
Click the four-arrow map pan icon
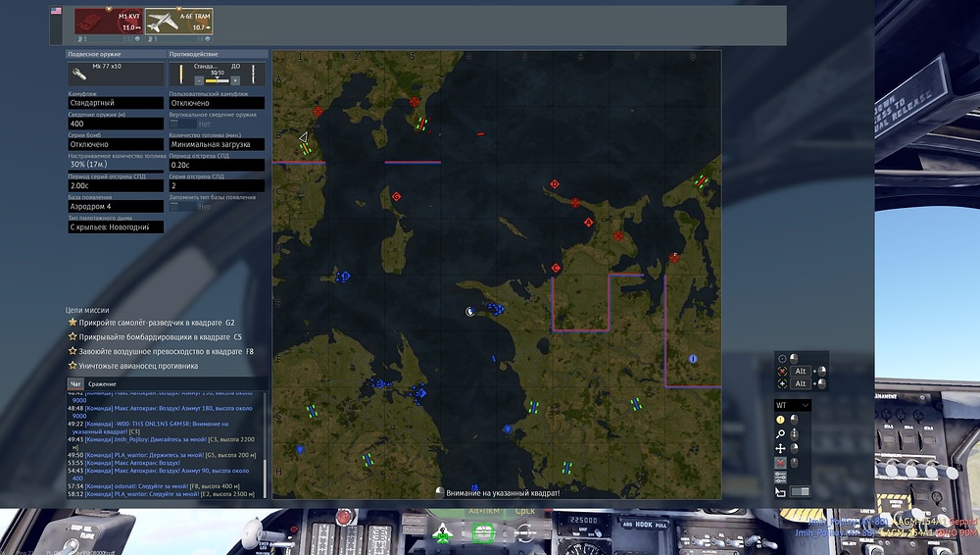[780, 449]
